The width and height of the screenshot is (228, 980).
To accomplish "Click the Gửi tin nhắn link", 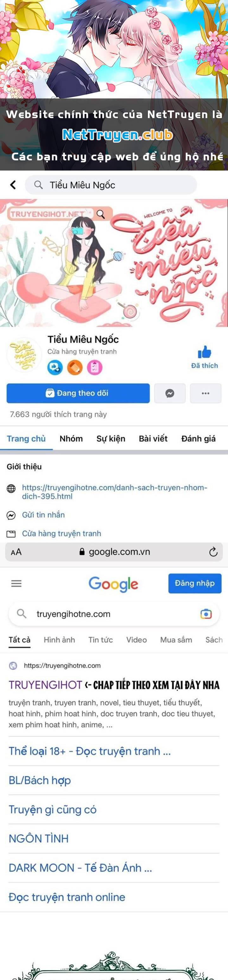I will click(x=43, y=515).
